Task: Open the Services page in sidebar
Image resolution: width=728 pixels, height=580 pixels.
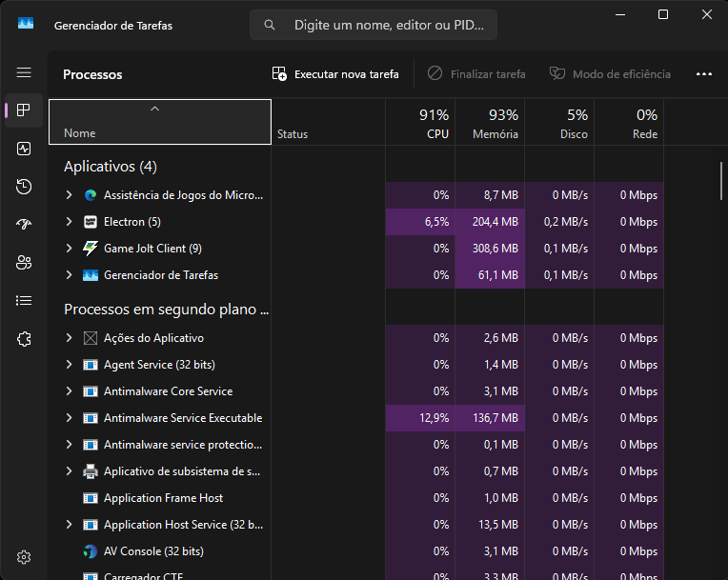Action: coord(24,339)
